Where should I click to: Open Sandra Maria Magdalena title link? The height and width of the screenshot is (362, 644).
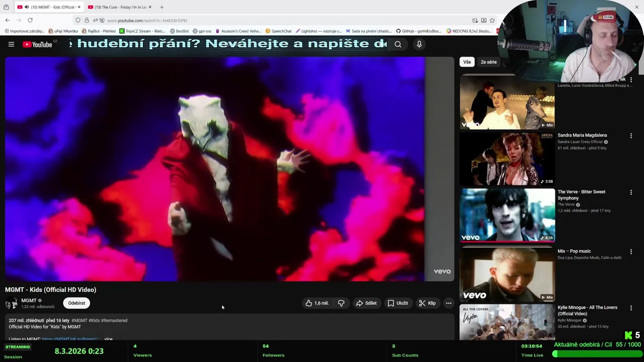[582, 135]
